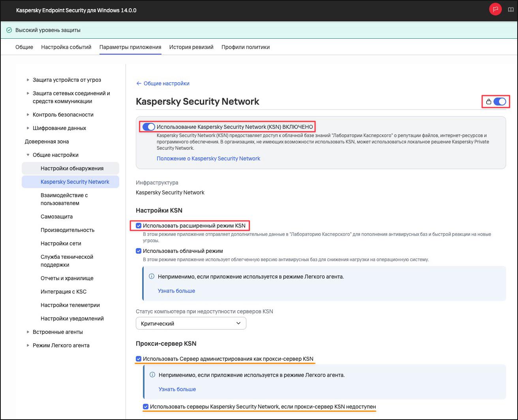Collapse "Общие настройки" tree section

(28, 155)
